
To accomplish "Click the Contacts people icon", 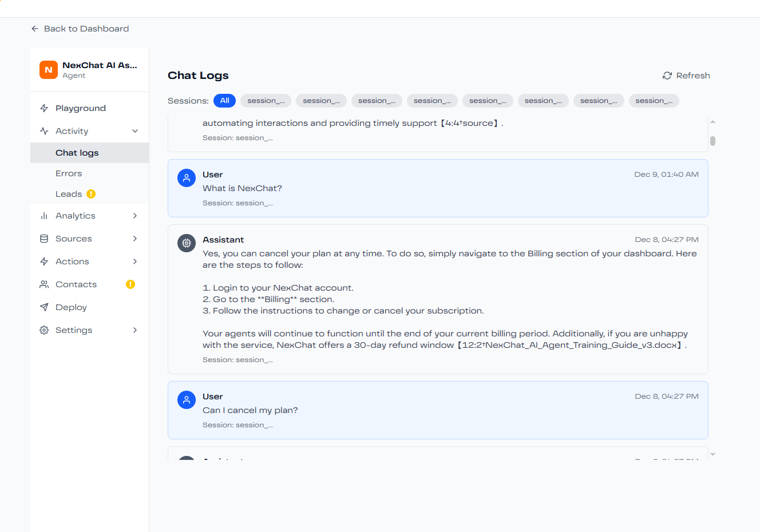I will [44, 284].
